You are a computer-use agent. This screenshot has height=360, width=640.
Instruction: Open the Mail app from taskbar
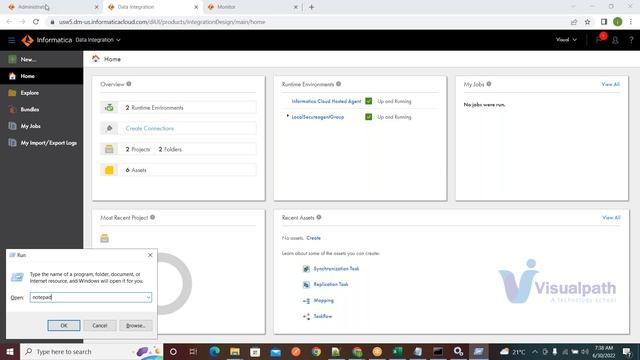(276, 351)
